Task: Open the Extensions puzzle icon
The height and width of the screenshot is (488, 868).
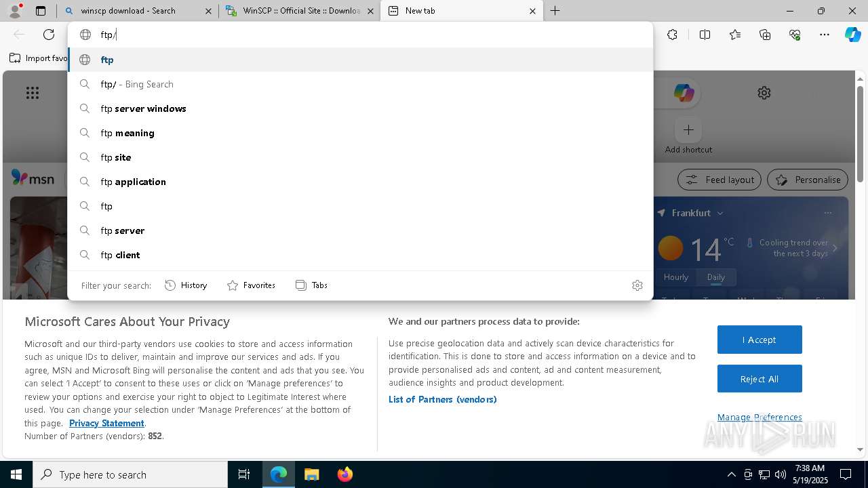Action: tap(672, 35)
